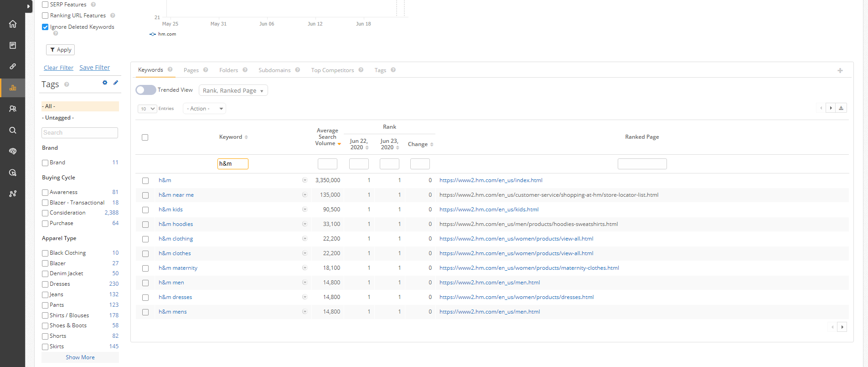The height and width of the screenshot is (367, 868).
Task: Expand the options arrow for h&m maternity row
Action: 305,268
